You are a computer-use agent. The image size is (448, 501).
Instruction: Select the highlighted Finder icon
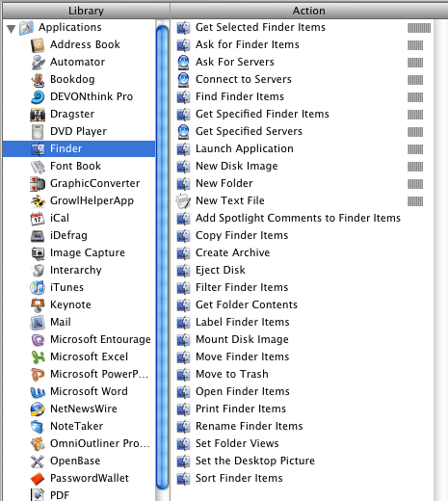click(x=38, y=149)
